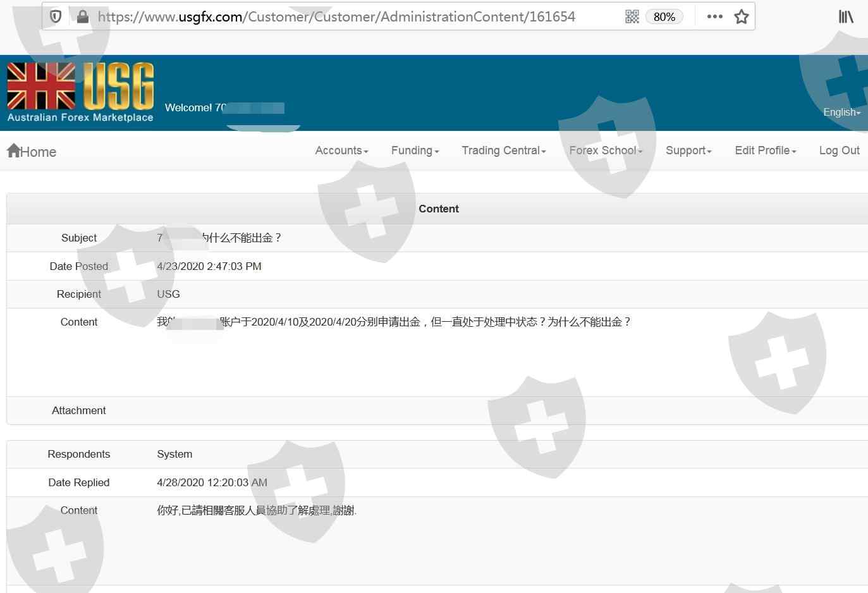Click the URL address bar field
The height and width of the screenshot is (593, 868).
(354, 16)
